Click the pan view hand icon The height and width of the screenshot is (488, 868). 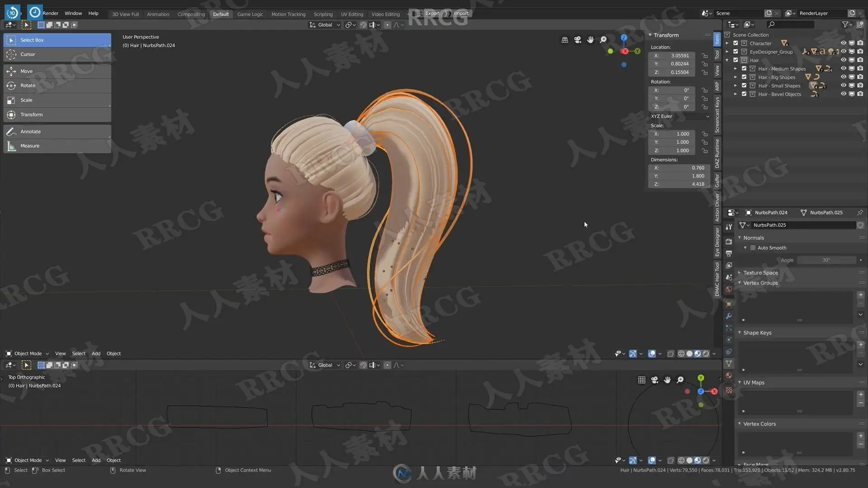click(x=590, y=40)
